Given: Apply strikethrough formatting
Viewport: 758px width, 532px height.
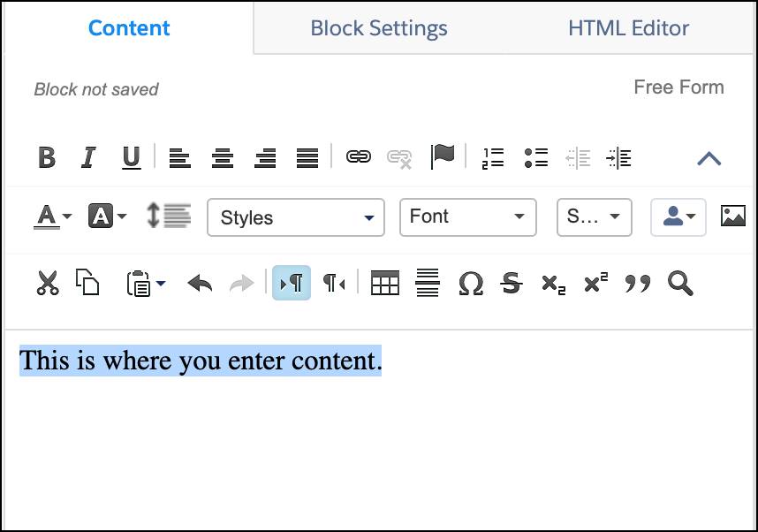Looking at the screenshot, I should [x=512, y=284].
